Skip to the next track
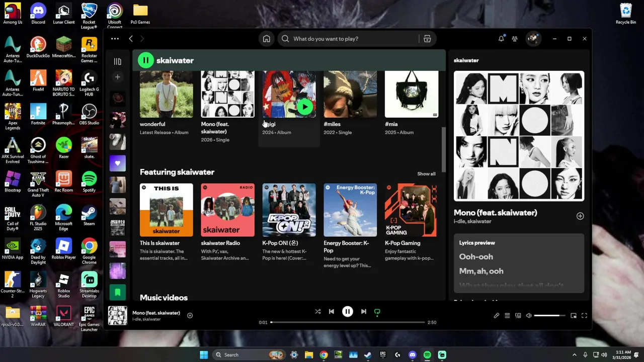 (x=364, y=312)
